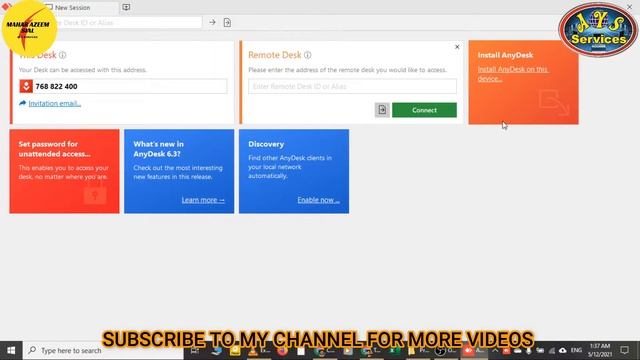Click the new session monitor icon in the tab bar
The height and width of the screenshot is (360, 640).
pos(126,7)
